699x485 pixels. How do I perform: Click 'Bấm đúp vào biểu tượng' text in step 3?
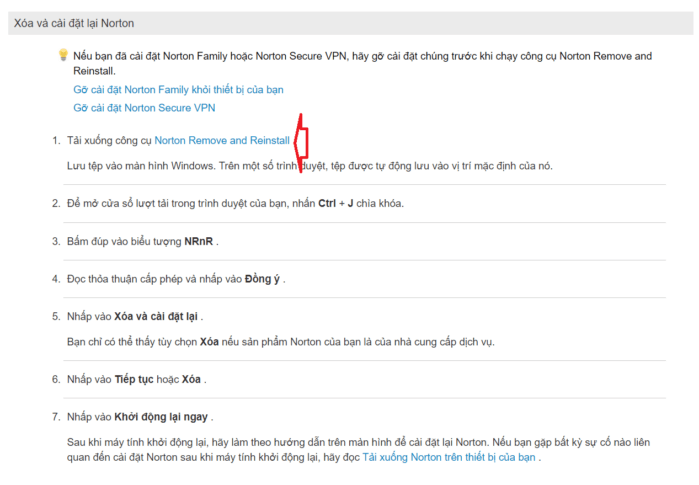pyautogui.click(x=124, y=241)
